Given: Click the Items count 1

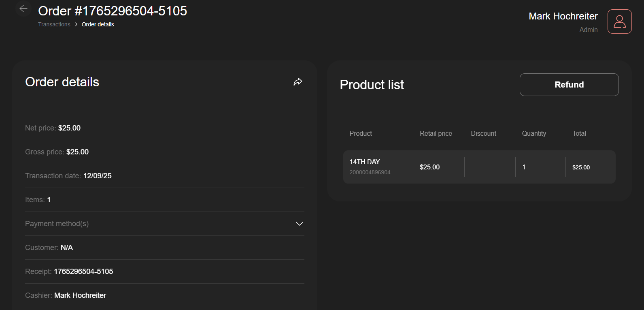Looking at the screenshot, I should 49,200.
